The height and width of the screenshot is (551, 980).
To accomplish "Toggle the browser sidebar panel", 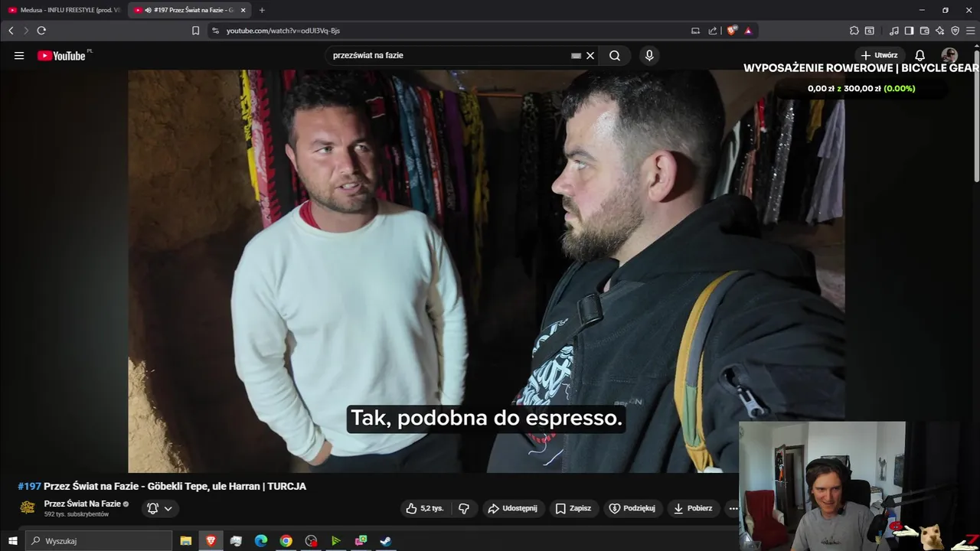I will [x=909, y=31].
